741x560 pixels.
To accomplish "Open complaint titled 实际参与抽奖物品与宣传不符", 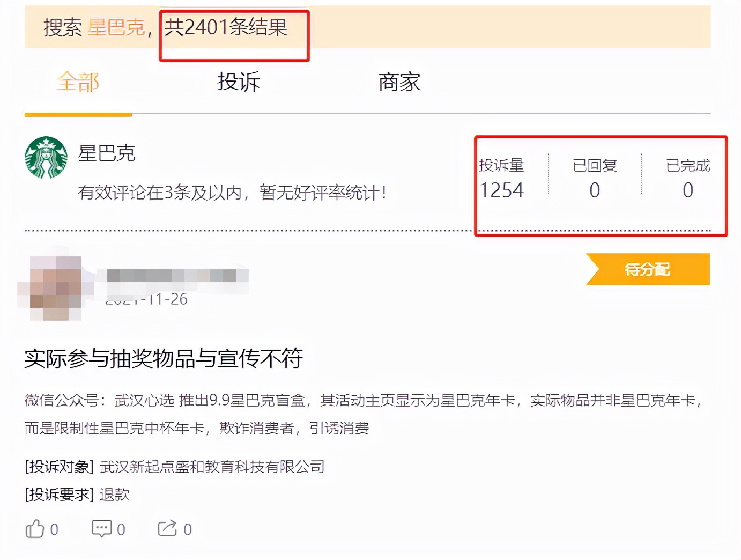I will click(x=165, y=359).
